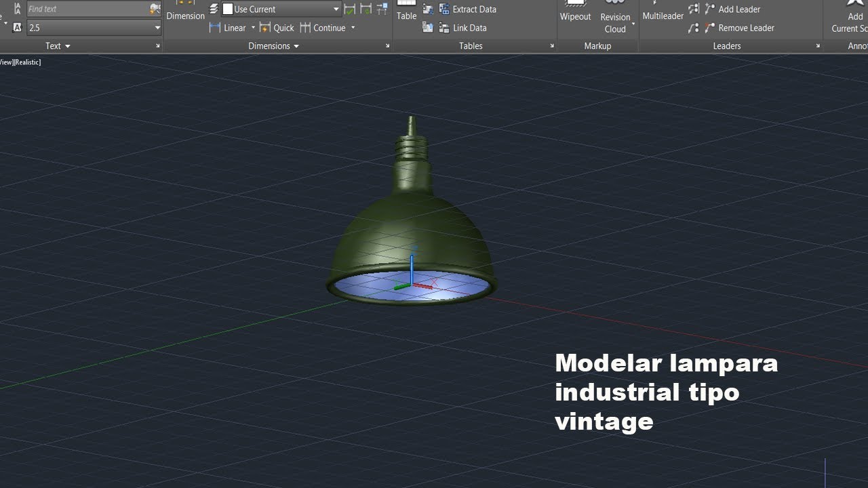Click the white color swatch in Use Current
Image resolution: width=868 pixels, height=488 pixels.
pos(228,9)
